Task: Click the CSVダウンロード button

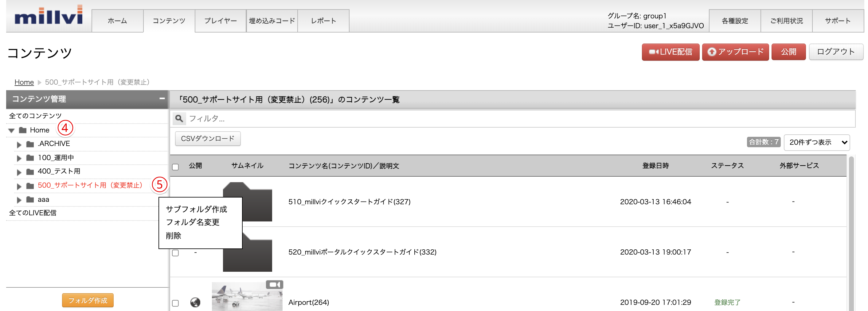Action: click(x=208, y=138)
